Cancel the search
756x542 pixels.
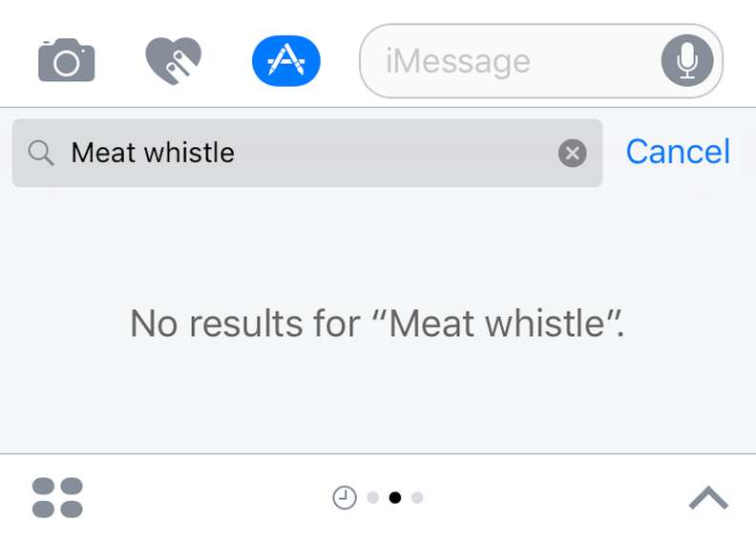[x=678, y=152]
